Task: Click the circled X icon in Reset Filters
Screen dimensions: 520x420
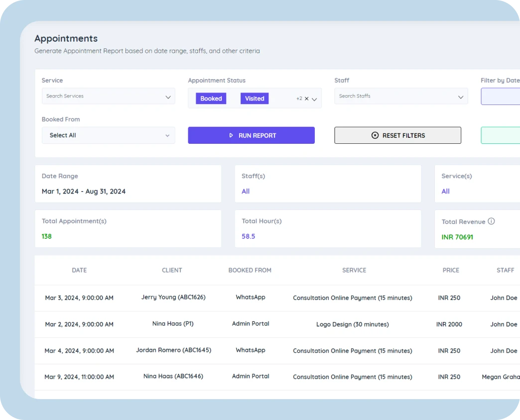Action: [375, 135]
